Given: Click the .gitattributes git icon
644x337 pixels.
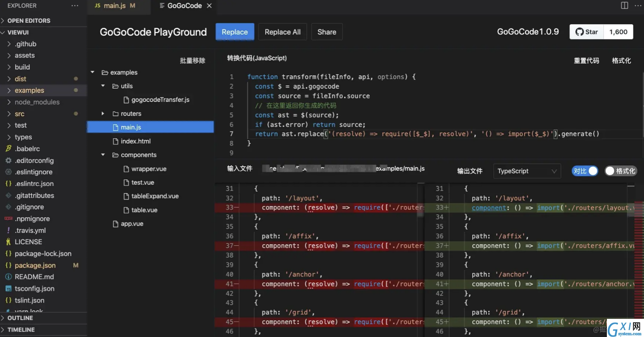Looking at the screenshot, I should 8,195.
